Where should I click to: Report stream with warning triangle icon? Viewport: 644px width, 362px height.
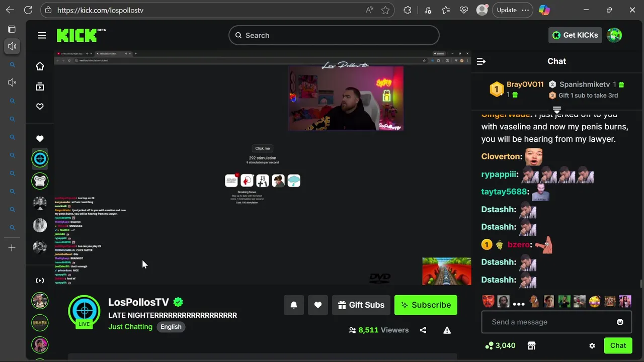tap(447, 330)
